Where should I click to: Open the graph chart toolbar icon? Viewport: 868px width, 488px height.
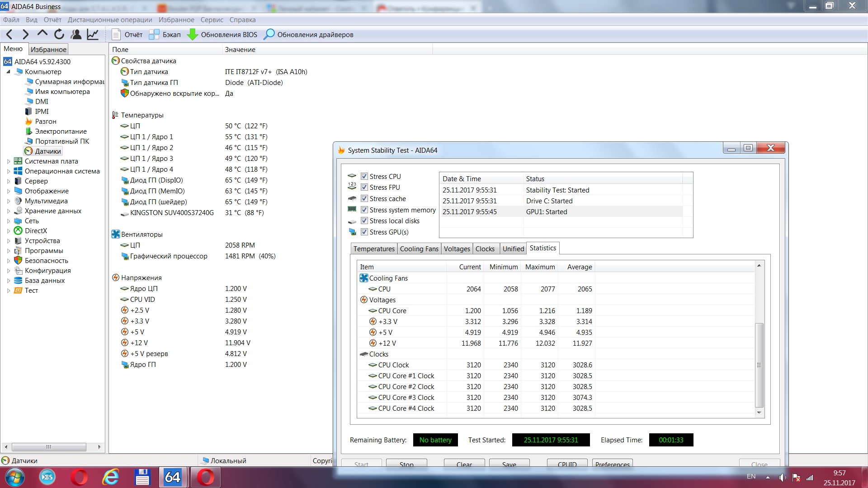93,34
